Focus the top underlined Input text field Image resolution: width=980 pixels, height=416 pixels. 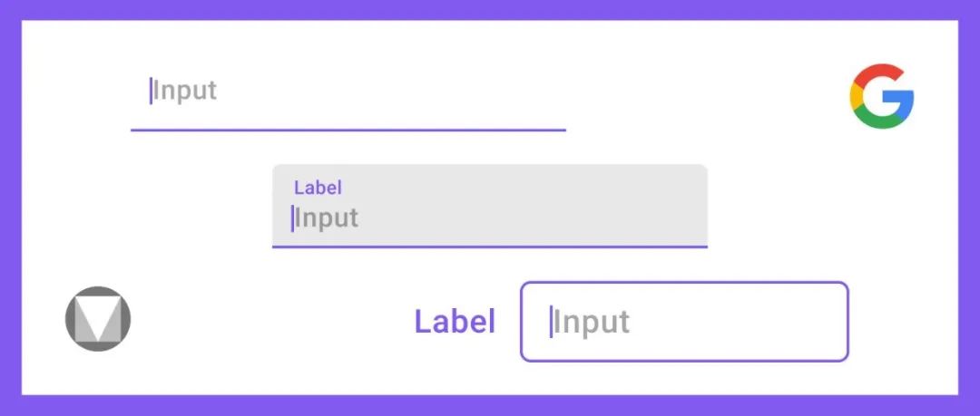pos(348,99)
